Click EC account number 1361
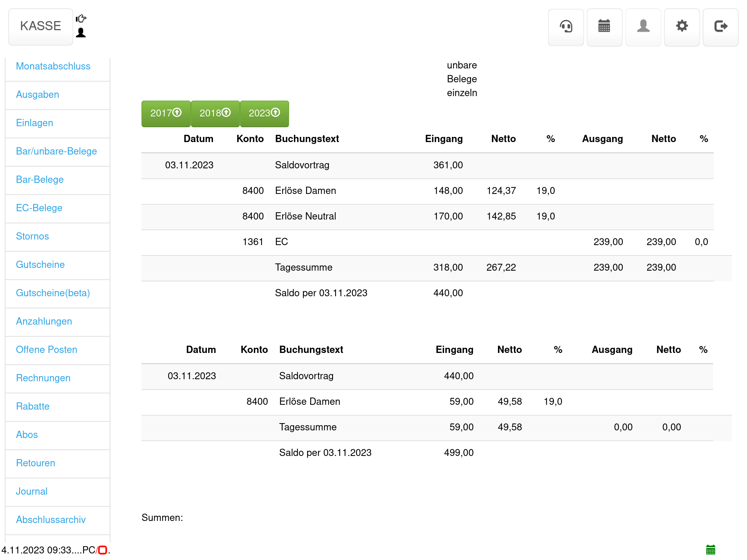The width and height of the screenshot is (747, 560). [253, 242]
